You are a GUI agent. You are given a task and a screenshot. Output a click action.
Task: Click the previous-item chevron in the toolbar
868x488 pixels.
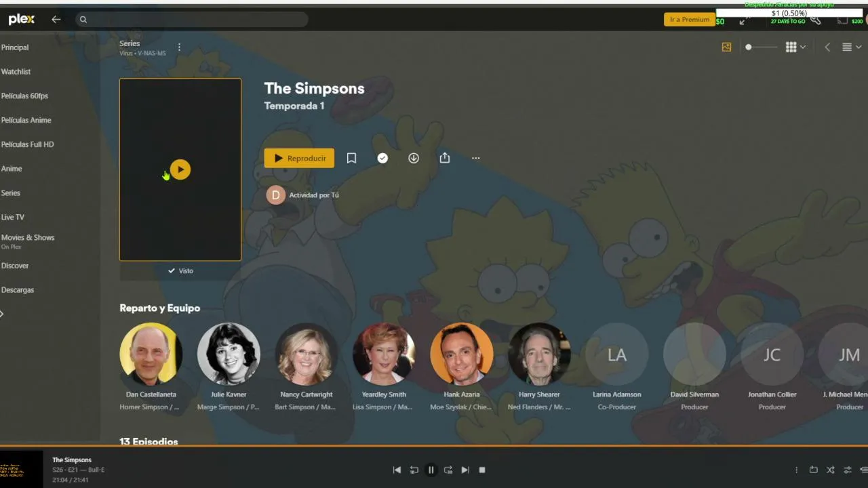pos(827,47)
